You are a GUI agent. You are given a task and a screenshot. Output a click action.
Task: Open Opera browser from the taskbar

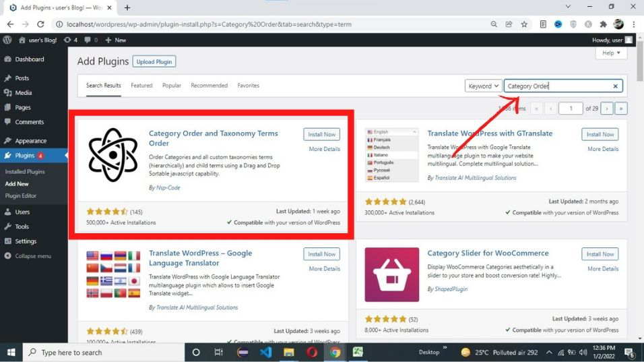(x=312, y=352)
